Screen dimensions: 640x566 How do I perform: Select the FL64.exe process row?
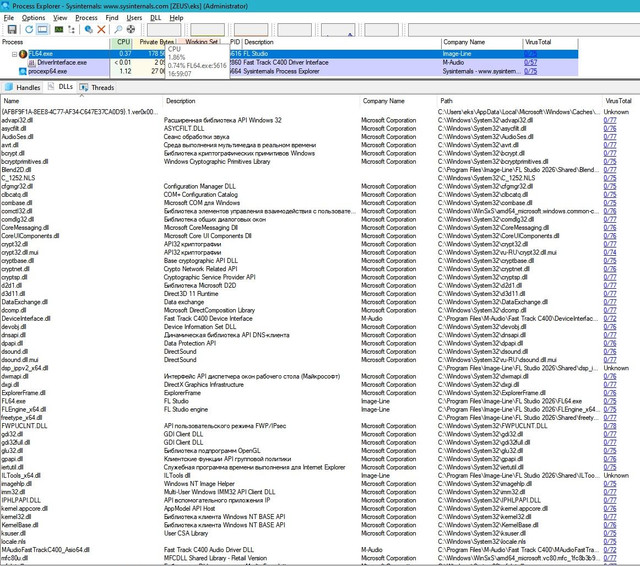tap(289, 54)
